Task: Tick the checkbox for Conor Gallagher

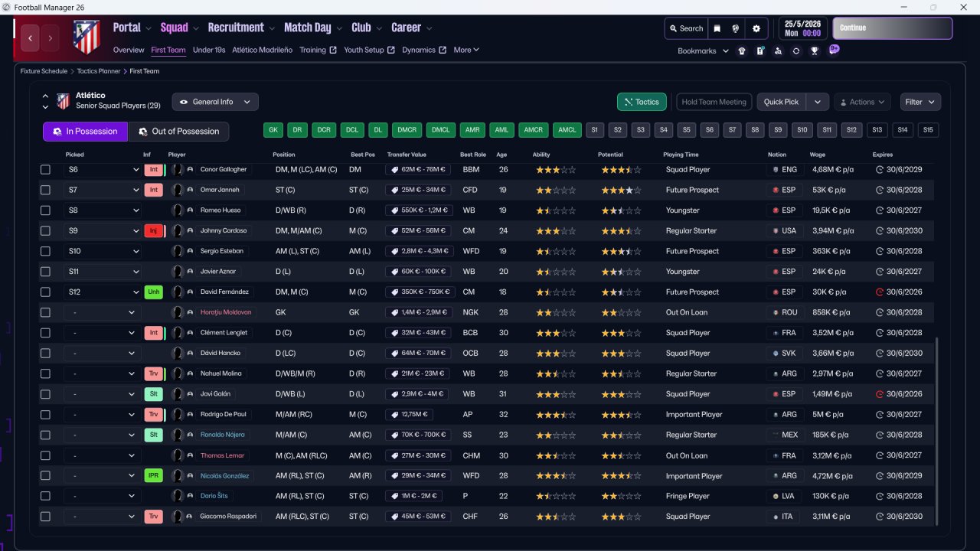Action: (x=45, y=170)
